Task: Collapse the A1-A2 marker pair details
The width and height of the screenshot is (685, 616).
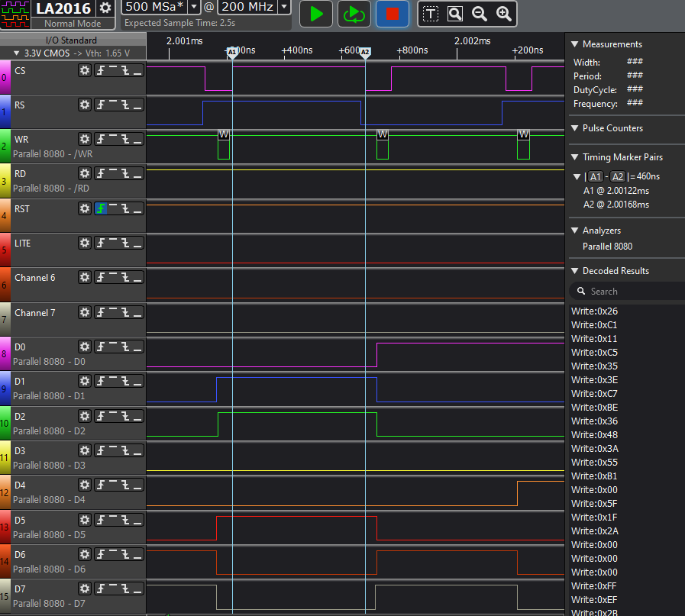Action: point(577,177)
